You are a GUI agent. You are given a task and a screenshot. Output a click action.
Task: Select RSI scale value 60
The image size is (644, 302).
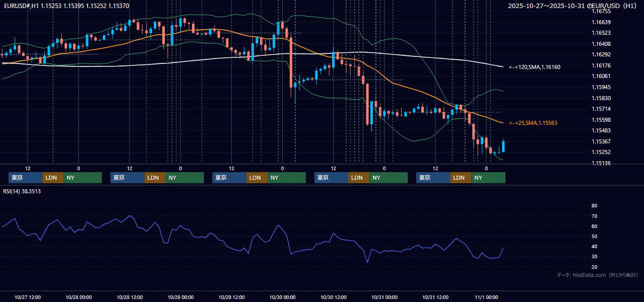click(x=594, y=226)
